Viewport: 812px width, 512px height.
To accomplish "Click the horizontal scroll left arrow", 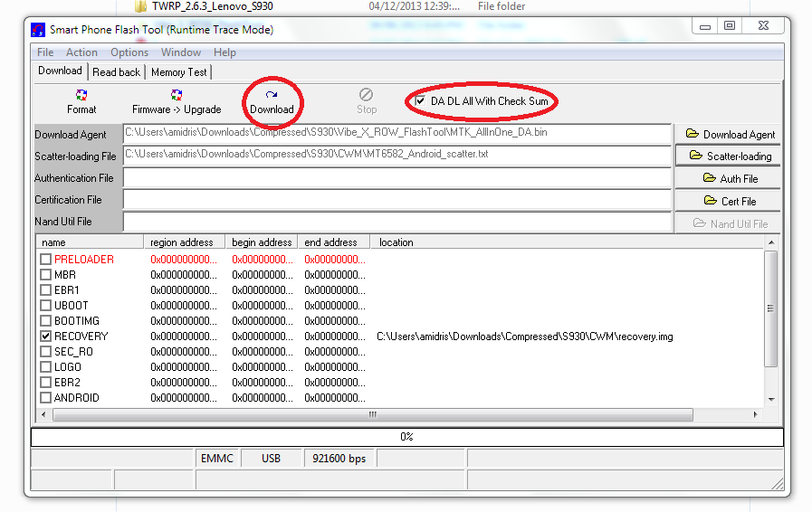I will (43, 414).
